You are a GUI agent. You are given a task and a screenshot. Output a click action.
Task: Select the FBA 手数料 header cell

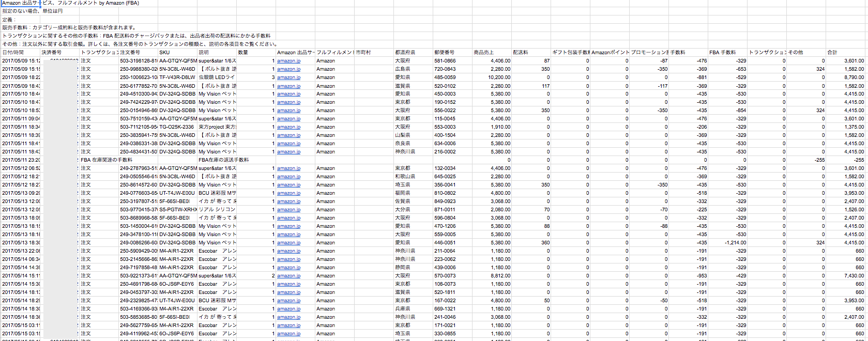pyautogui.click(x=727, y=53)
